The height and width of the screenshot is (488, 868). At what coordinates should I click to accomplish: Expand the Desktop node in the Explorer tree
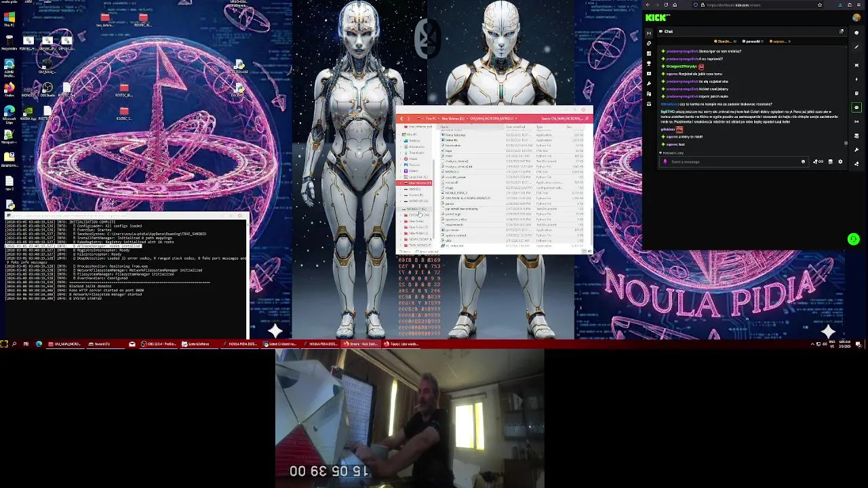401,140
